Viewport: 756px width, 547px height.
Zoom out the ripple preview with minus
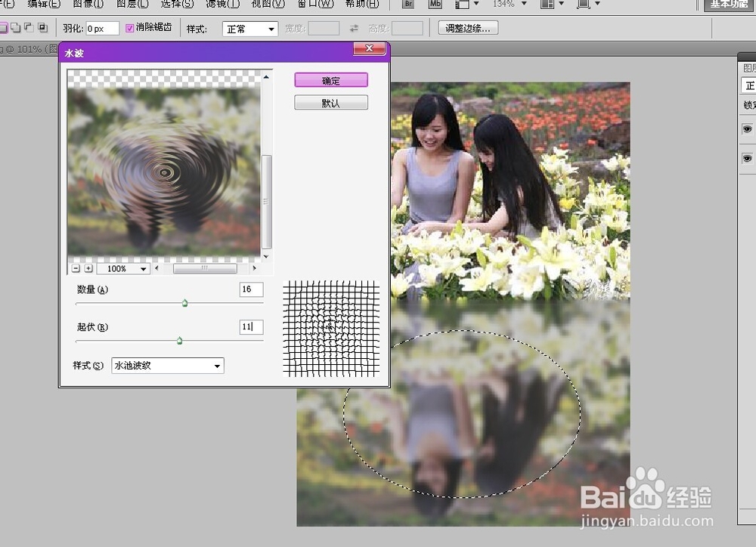[x=76, y=268]
